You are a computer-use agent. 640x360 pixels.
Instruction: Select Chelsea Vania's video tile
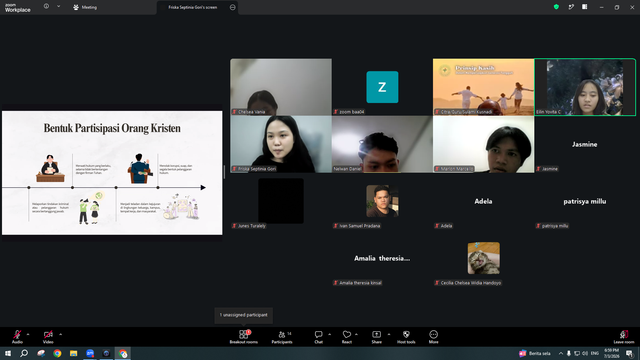tap(281, 87)
